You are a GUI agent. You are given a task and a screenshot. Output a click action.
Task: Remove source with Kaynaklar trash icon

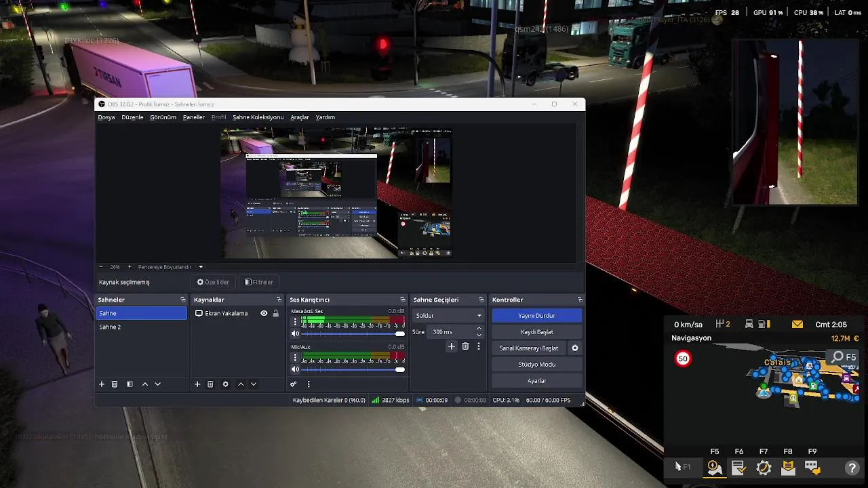(x=210, y=384)
